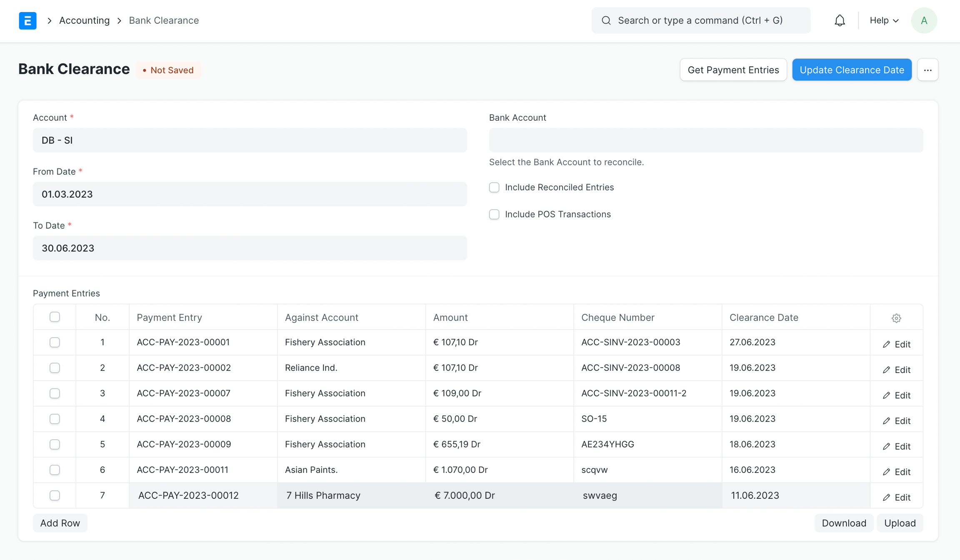Click the pencil Edit icon for row 1
The image size is (960, 560).
pos(886,344)
